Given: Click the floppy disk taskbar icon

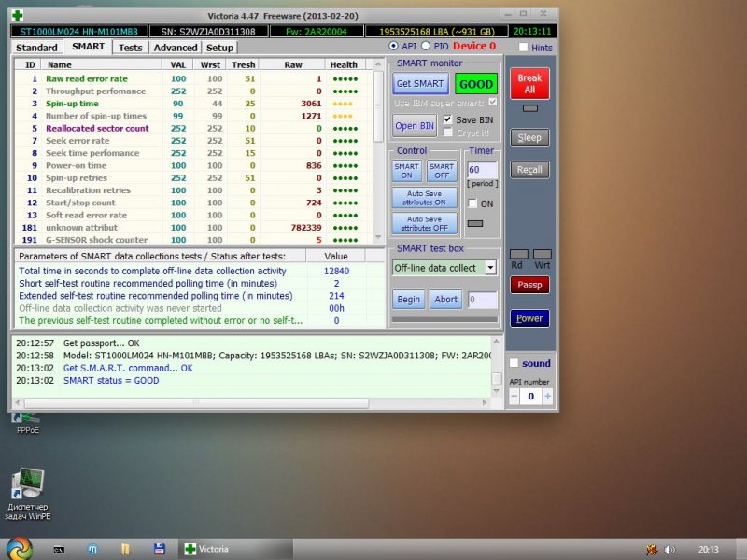Looking at the screenshot, I should click(x=160, y=549).
